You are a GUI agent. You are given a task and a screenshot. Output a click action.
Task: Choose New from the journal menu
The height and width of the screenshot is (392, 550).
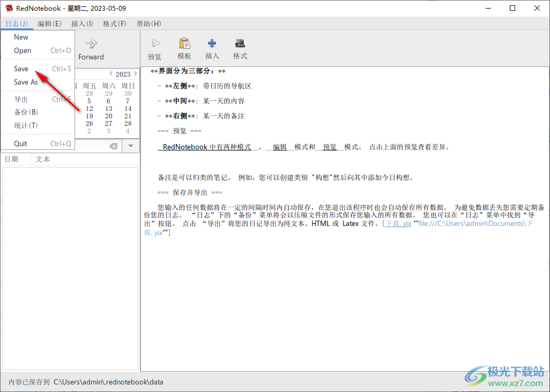point(38,37)
